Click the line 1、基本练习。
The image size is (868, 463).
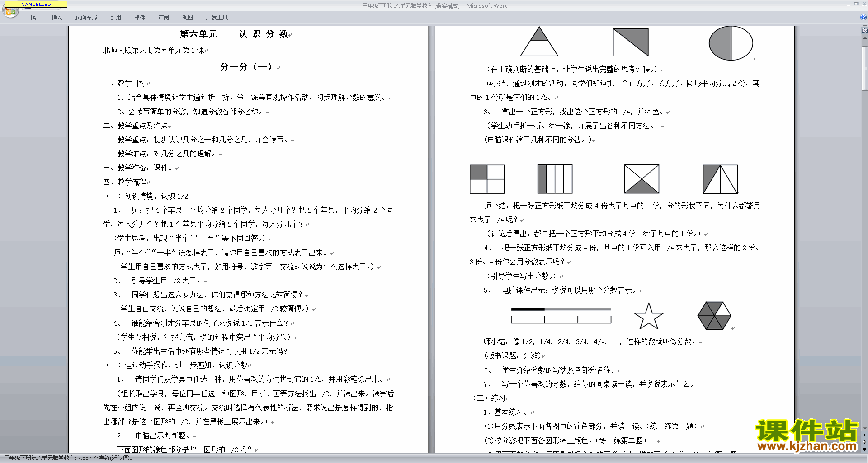506,412
